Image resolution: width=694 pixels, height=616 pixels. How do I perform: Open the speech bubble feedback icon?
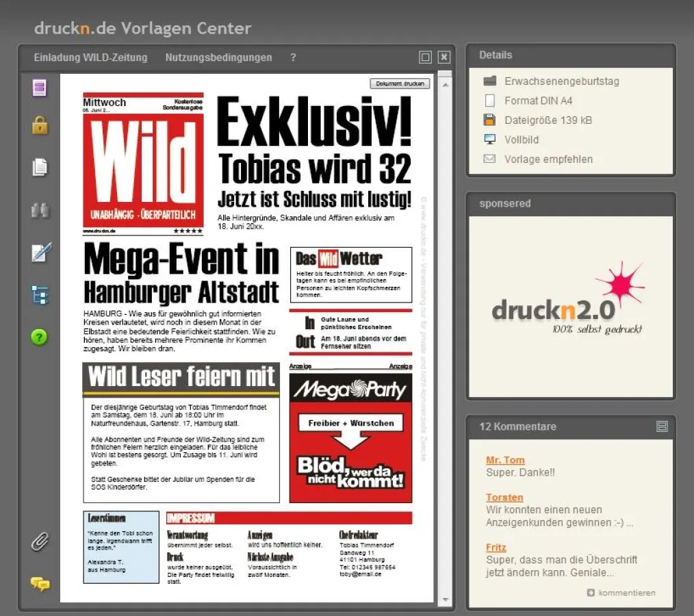[x=39, y=585]
